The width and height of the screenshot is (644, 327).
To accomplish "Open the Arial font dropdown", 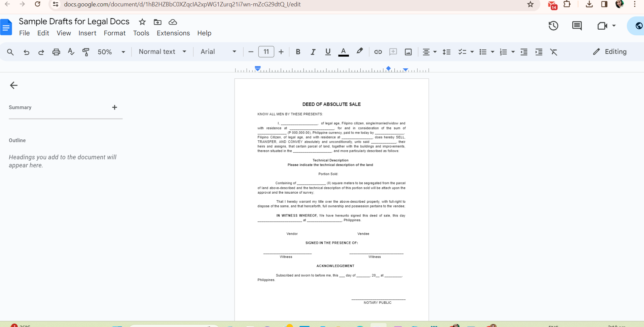I will coord(218,52).
